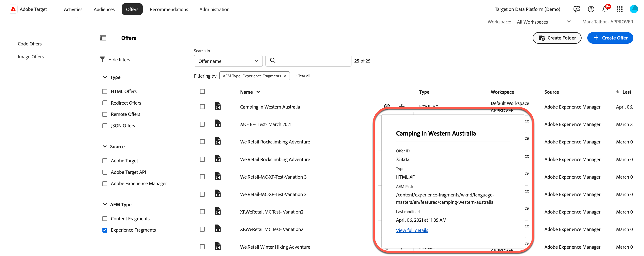Enable the Adobe Experience Manager source filter
The image size is (644, 256).
(x=105, y=184)
